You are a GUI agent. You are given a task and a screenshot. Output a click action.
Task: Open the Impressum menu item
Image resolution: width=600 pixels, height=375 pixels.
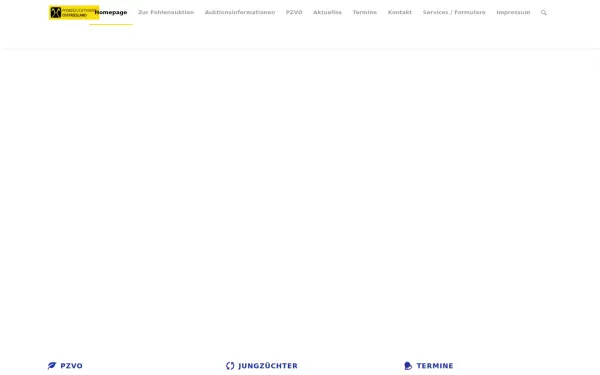pyautogui.click(x=513, y=12)
